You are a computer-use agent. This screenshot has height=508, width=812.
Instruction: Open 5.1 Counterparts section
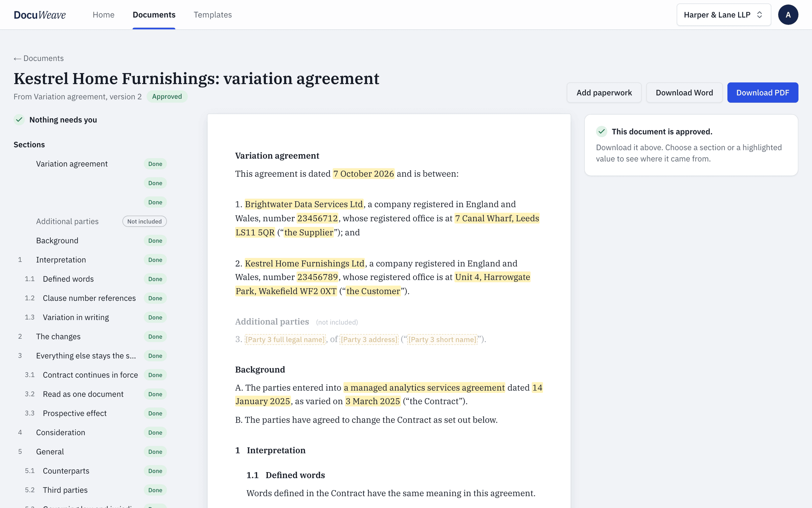tap(91, 471)
